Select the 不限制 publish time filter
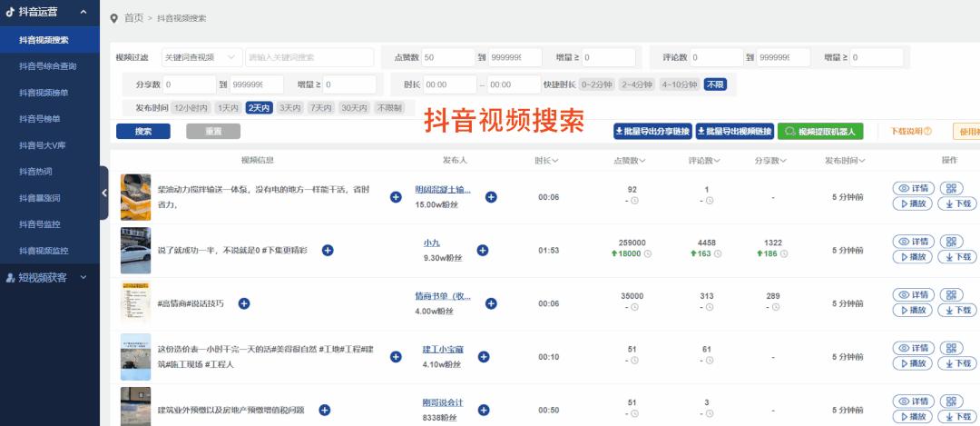980x426 pixels. [389, 107]
